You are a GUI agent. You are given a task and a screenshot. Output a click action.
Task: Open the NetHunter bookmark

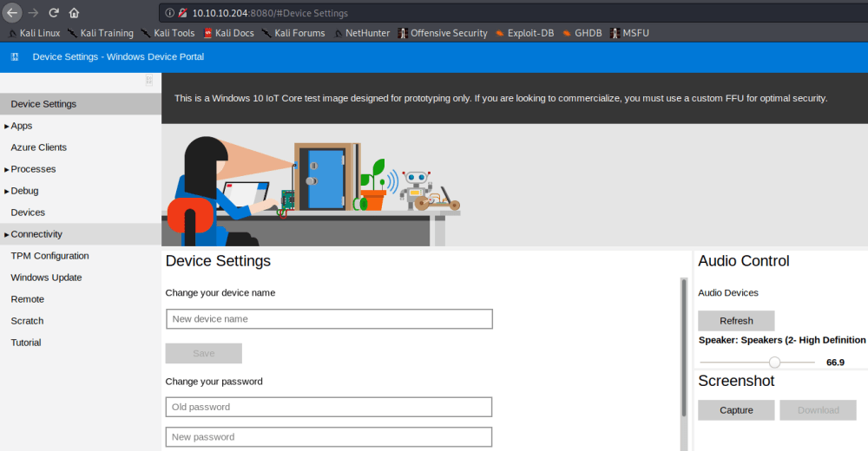coord(362,33)
